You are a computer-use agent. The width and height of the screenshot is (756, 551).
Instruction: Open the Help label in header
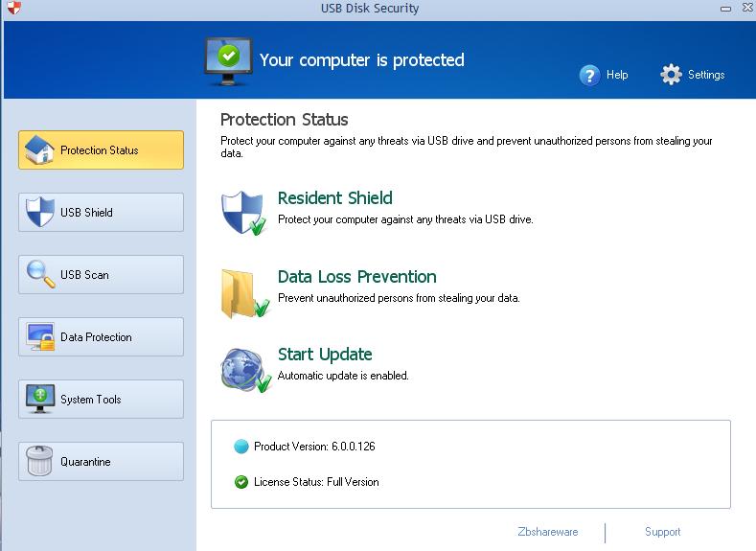coord(617,75)
